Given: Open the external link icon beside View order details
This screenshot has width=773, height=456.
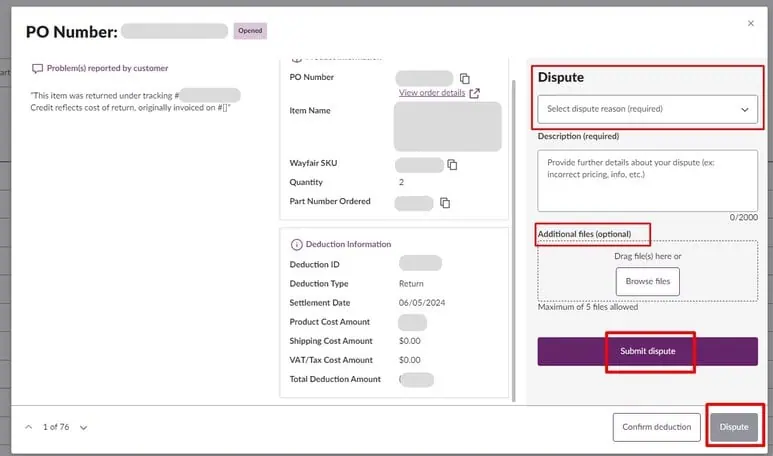Looking at the screenshot, I should 474,93.
